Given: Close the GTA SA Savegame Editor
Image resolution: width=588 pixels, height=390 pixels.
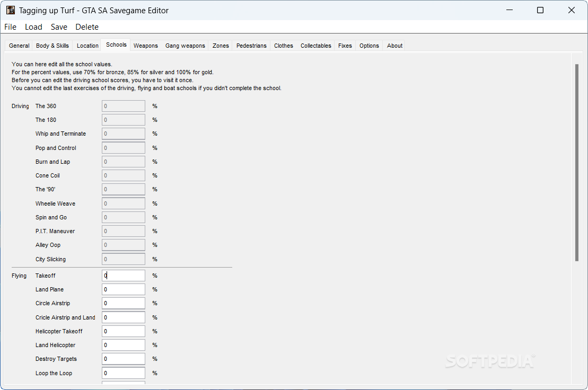Looking at the screenshot, I should click(x=571, y=10).
